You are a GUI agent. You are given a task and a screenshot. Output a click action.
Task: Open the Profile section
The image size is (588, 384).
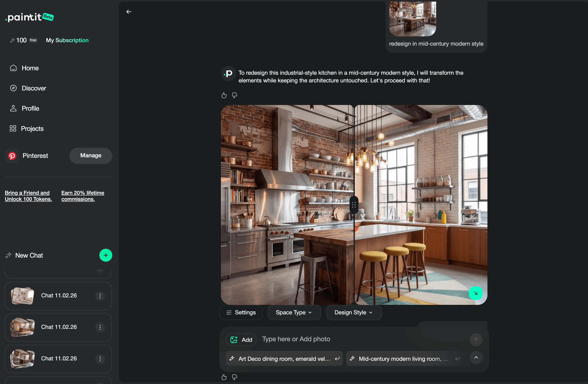click(24, 108)
